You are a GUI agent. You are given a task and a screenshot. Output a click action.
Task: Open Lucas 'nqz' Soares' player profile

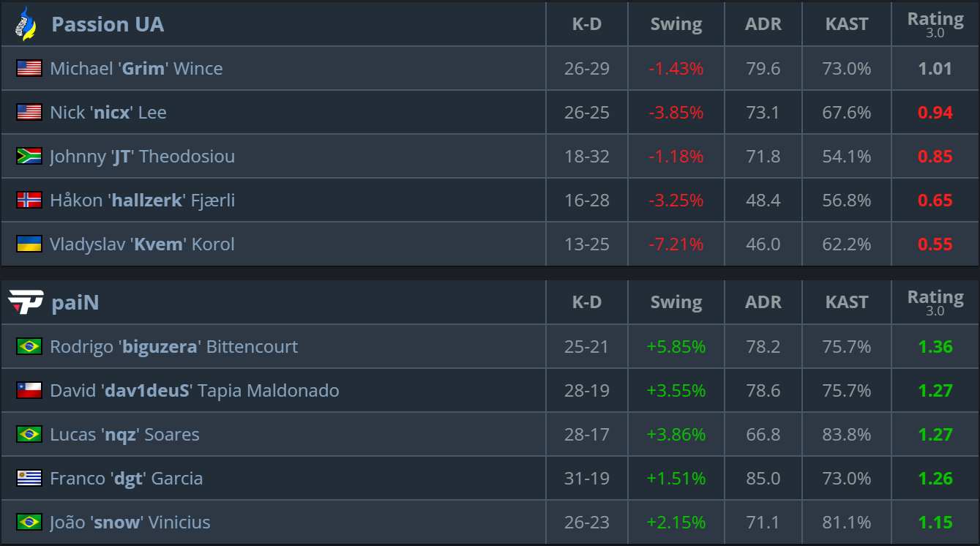tap(124, 435)
